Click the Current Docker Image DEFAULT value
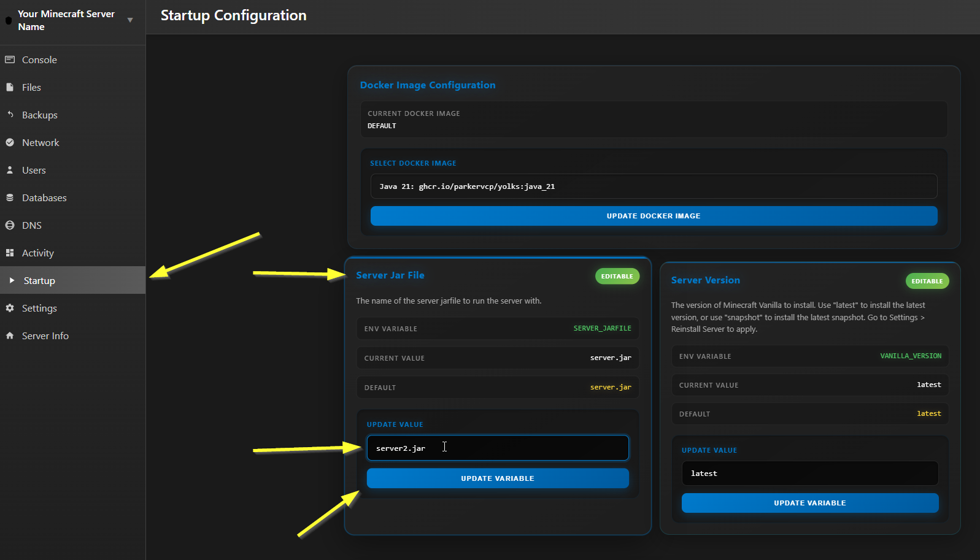This screenshot has width=980, height=560. tap(382, 126)
